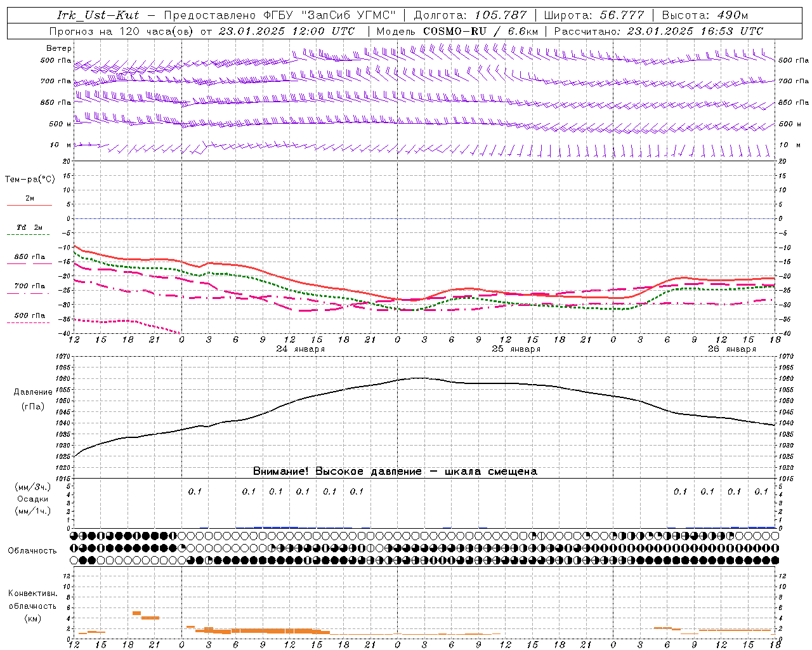Click the "Конвективн." convective cloud label
This screenshot has width=812, height=650.
(x=33, y=594)
